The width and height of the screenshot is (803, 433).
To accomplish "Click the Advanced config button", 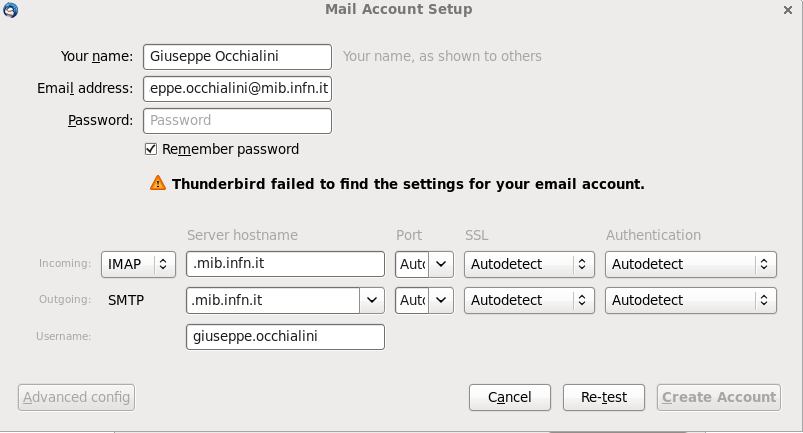I will click(x=76, y=397).
